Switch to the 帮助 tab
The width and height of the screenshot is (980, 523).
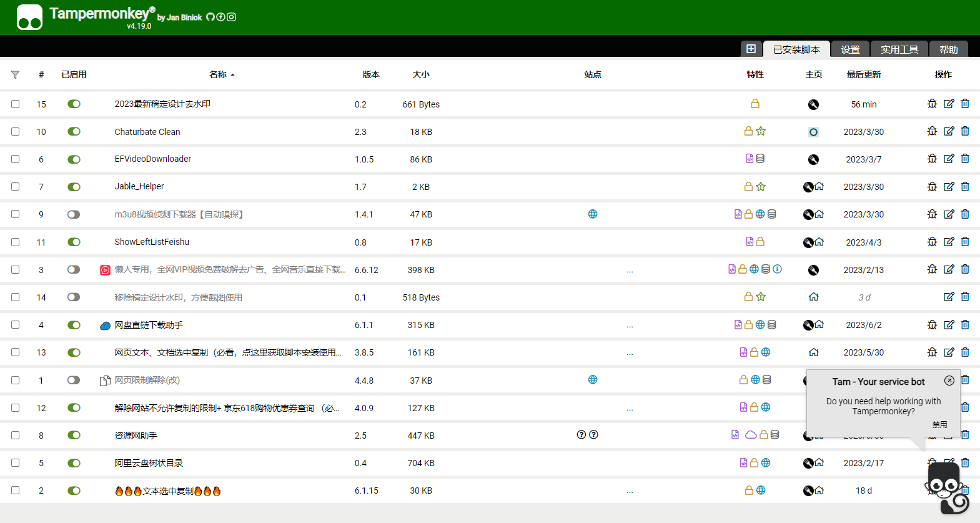click(x=948, y=49)
